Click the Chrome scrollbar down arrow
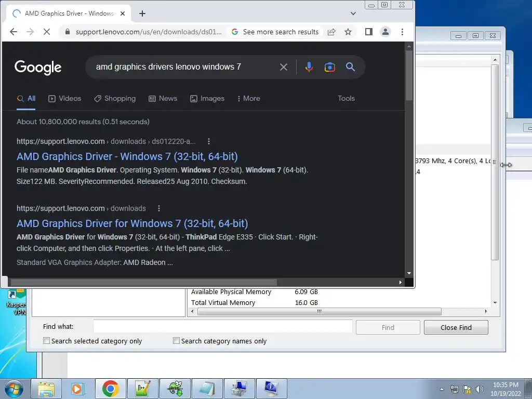This screenshot has height=399, width=532. click(409, 273)
